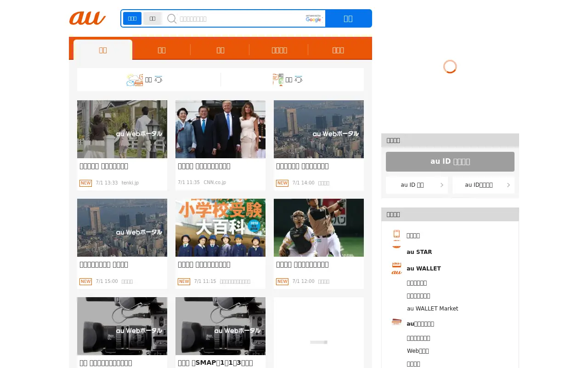Click the orange au logo
588x368 pixels.
(x=87, y=18)
